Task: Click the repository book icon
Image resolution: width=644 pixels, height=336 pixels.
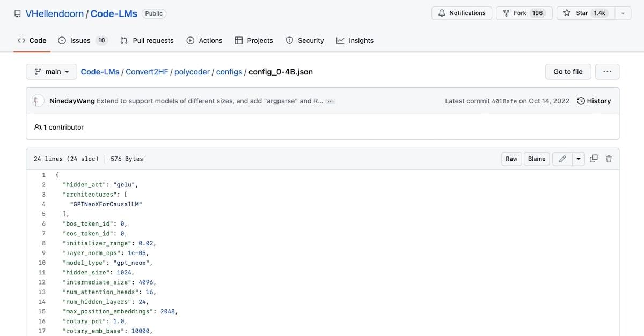Action: [x=18, y=14]
